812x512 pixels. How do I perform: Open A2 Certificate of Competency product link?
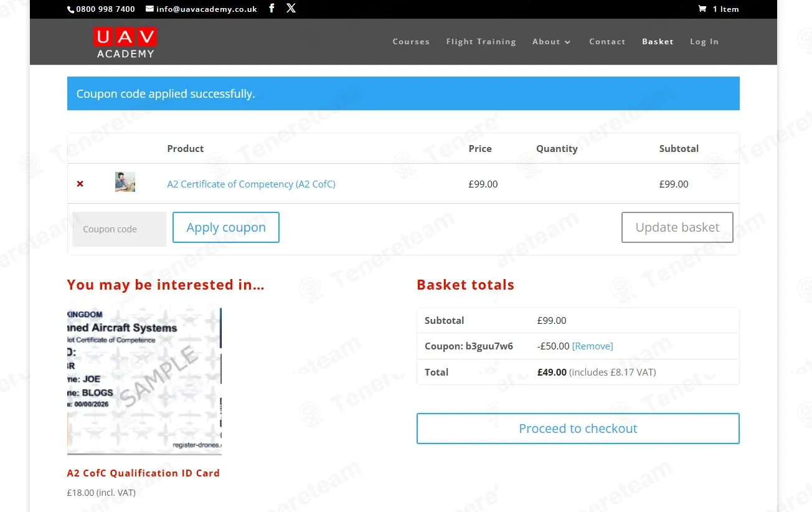pos(251,184)
